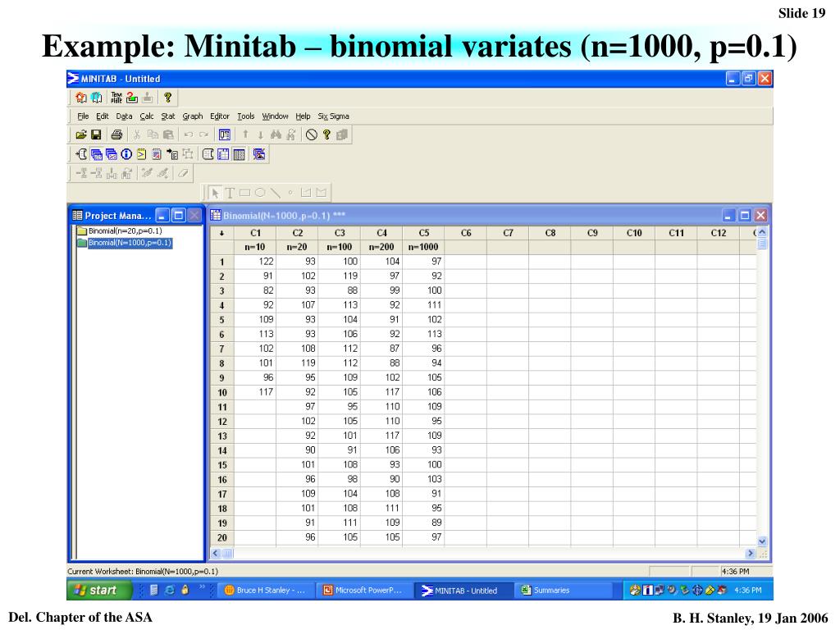This screenshot has height=630, width=840.
Task: Toggle the data entry direction arrow cell
Action: click(221, 233)
